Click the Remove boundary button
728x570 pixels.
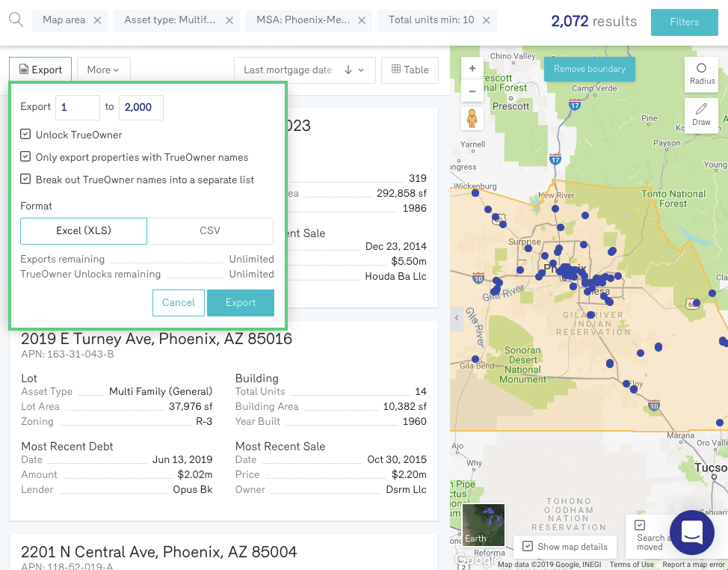[x=589, y=69]
